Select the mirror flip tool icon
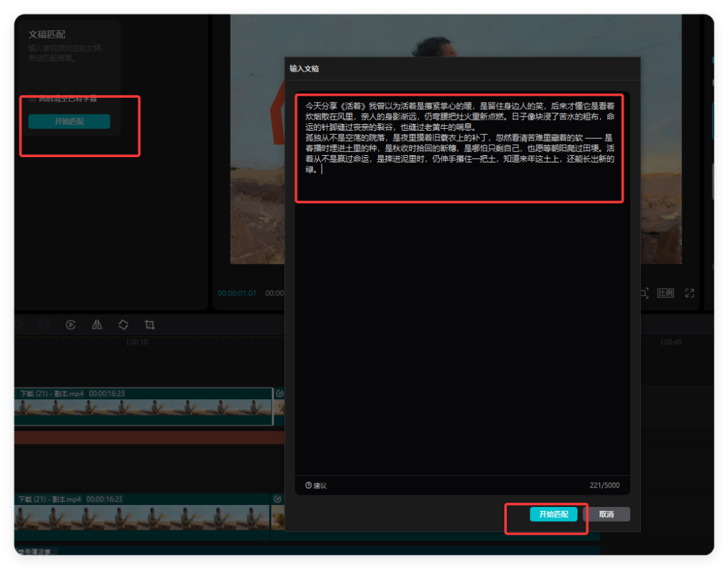The width and height of the screenshot is (728, 569). pos(97,325)
